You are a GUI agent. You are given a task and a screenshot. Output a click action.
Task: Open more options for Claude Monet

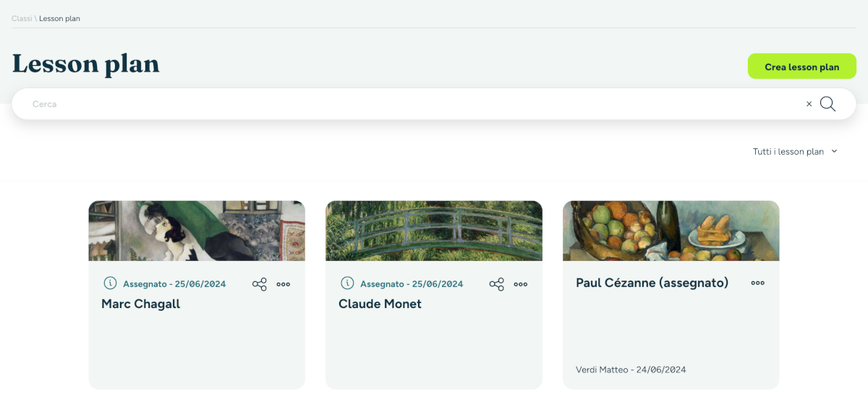[x=521, y=284]
